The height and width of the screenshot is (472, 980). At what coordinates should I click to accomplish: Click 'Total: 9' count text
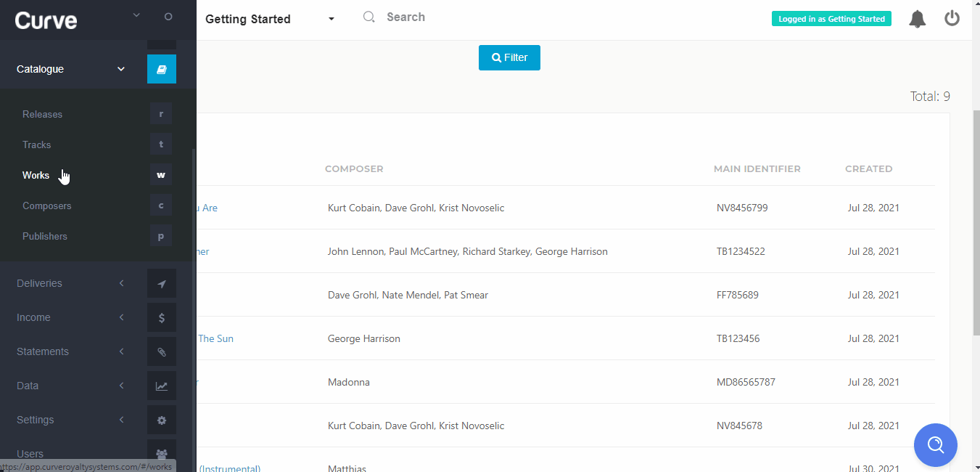[930, 97]
